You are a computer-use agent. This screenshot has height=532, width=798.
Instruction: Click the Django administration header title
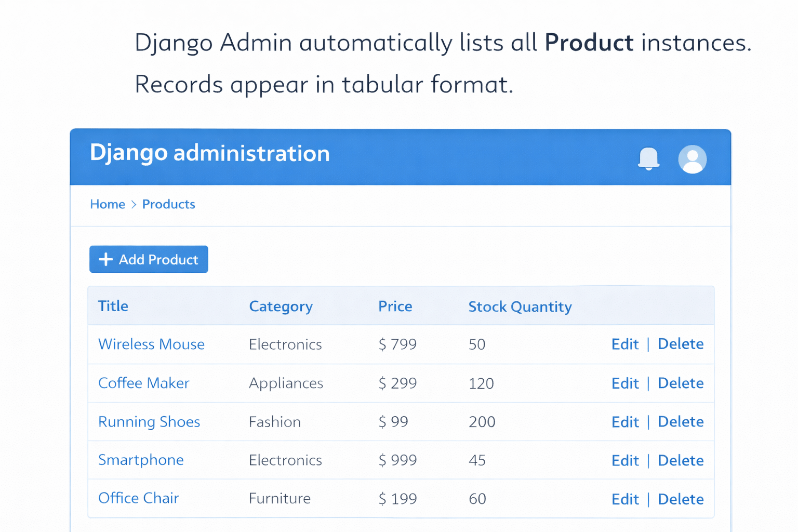[210, 154]
